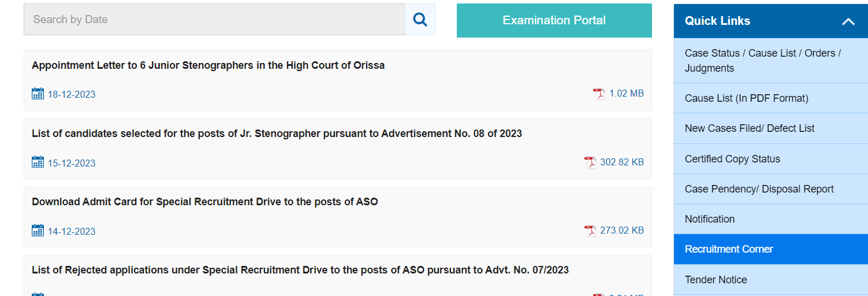Viewport: 868px width, 296px height.
Task: Open the Case Status / Cause List / Orders link
Action: click(770, 61)
